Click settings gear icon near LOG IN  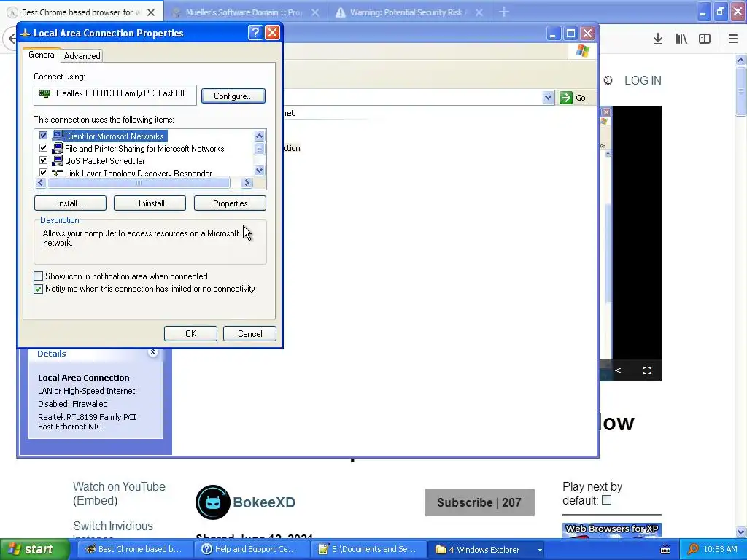pos(608,80)
